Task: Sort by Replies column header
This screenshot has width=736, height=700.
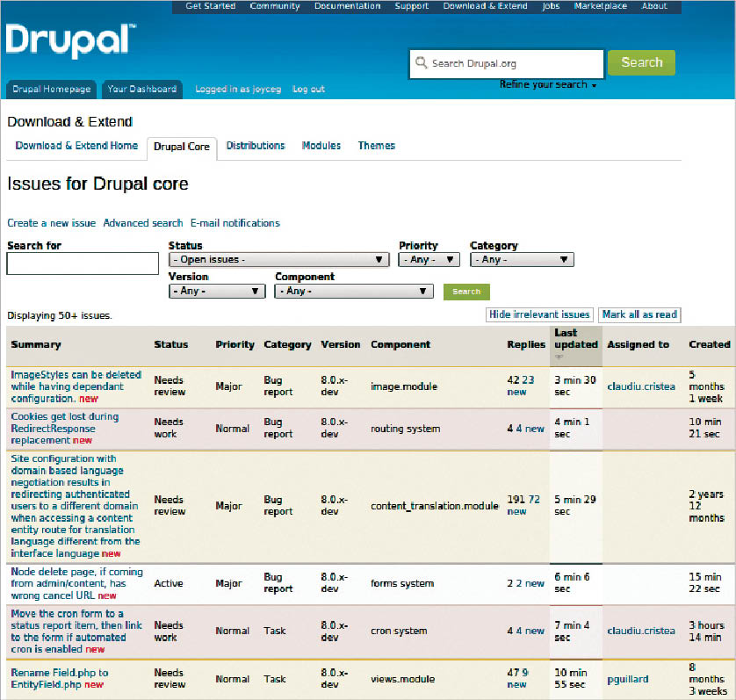Action: 526,344
